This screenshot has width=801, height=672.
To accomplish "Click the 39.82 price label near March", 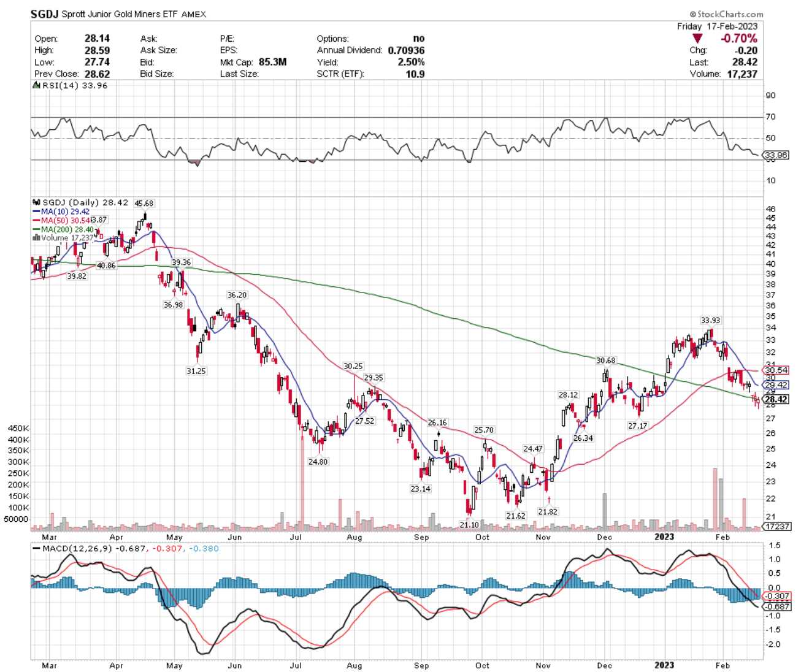I will coord(77,277).
